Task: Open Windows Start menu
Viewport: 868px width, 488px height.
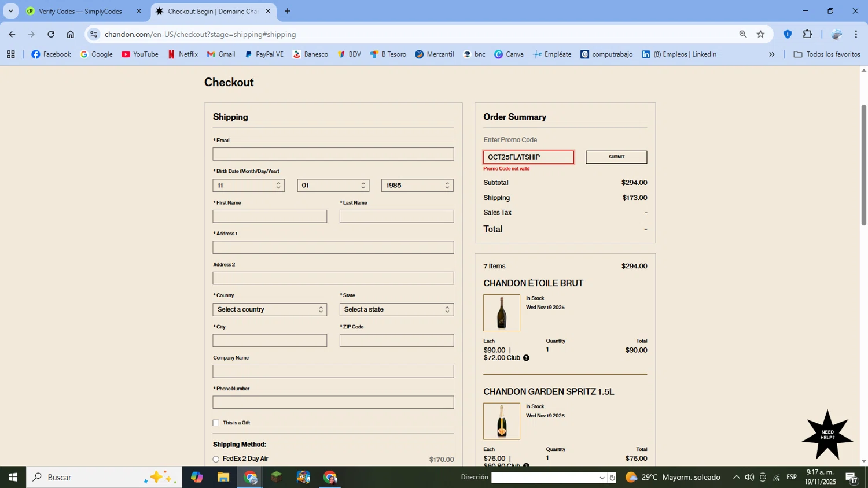Action: (x=13, y=477)
